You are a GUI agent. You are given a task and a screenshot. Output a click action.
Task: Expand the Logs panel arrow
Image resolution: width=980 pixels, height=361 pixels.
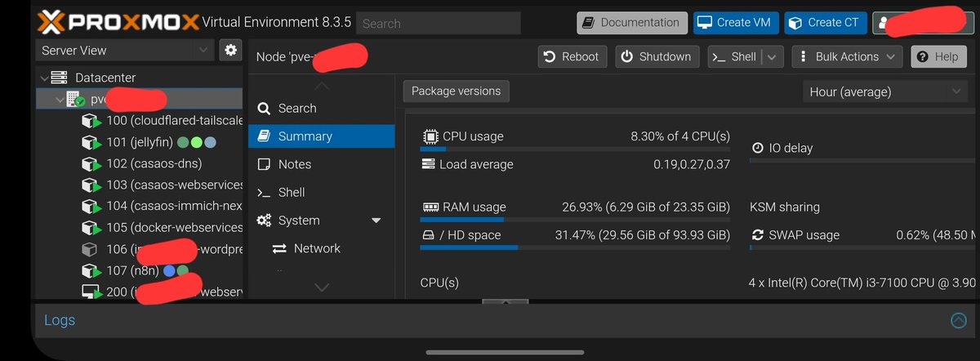click(x=959, y=321)
